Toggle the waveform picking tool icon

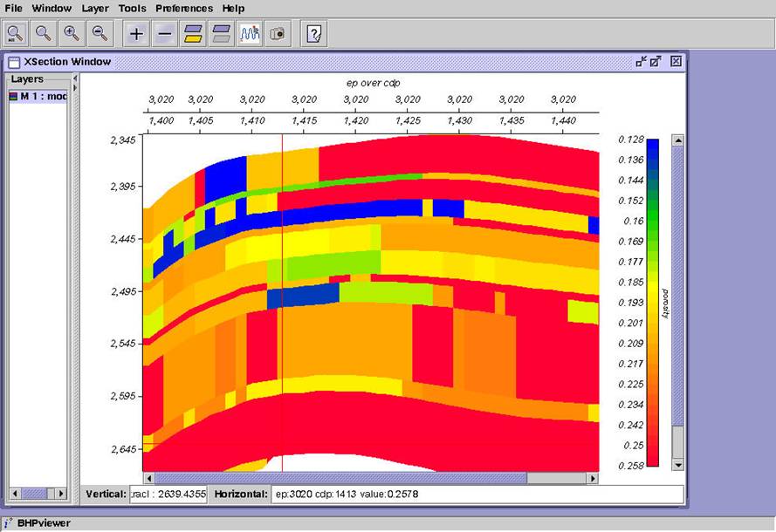tap(250, 34)
